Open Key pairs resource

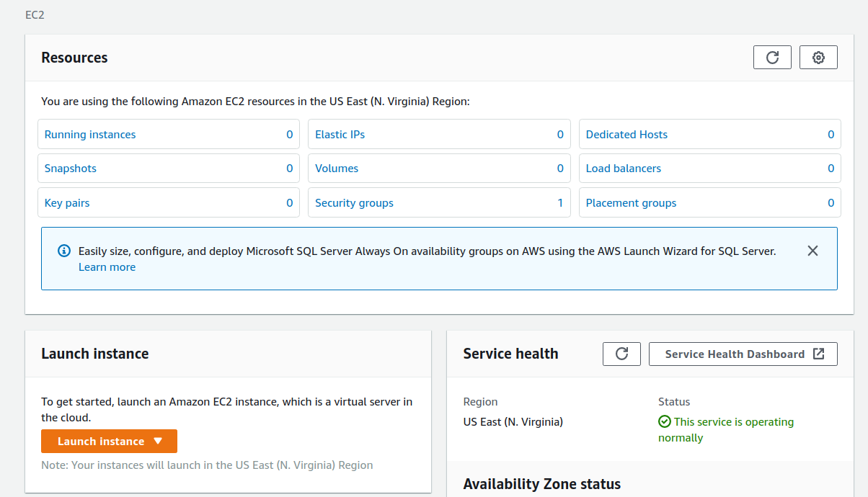pos(66,202)
